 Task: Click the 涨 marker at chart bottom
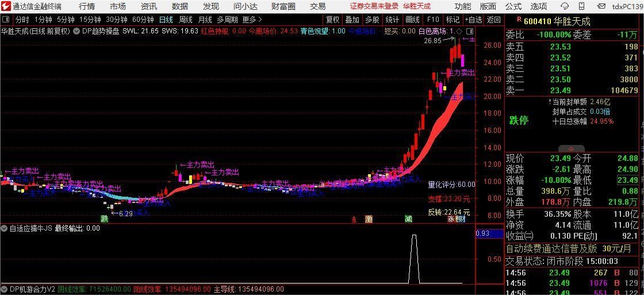pyautogui.click(x=451, y=219)
